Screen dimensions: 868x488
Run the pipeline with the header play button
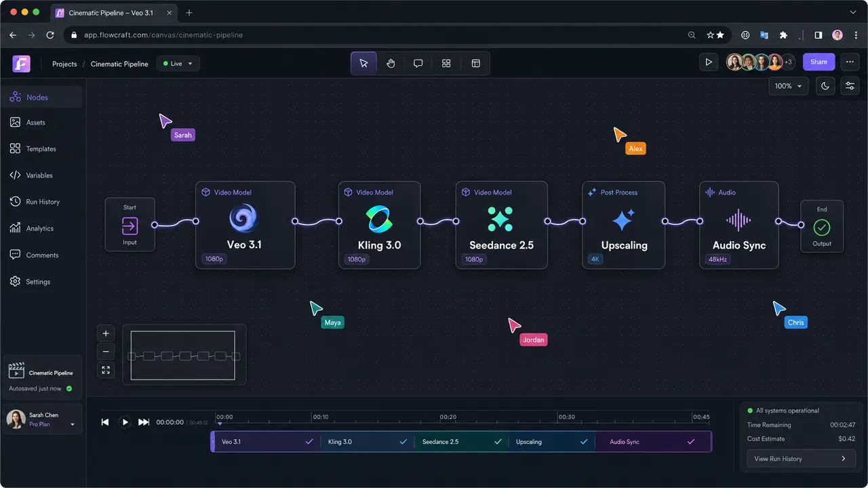pos(709,62)
